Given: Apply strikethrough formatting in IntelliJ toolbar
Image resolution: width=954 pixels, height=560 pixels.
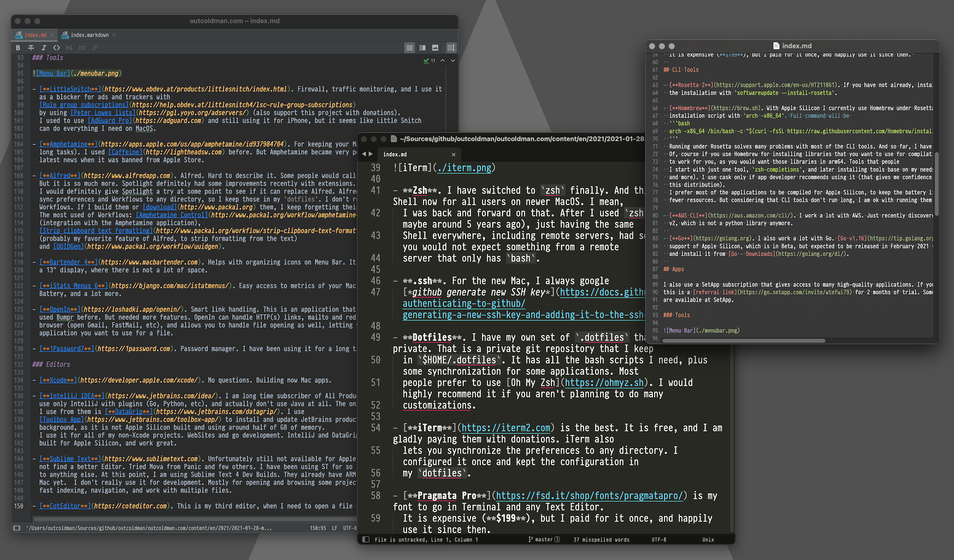Looking at the screenshot, I should pyautogui.click(x=31, y=48).
